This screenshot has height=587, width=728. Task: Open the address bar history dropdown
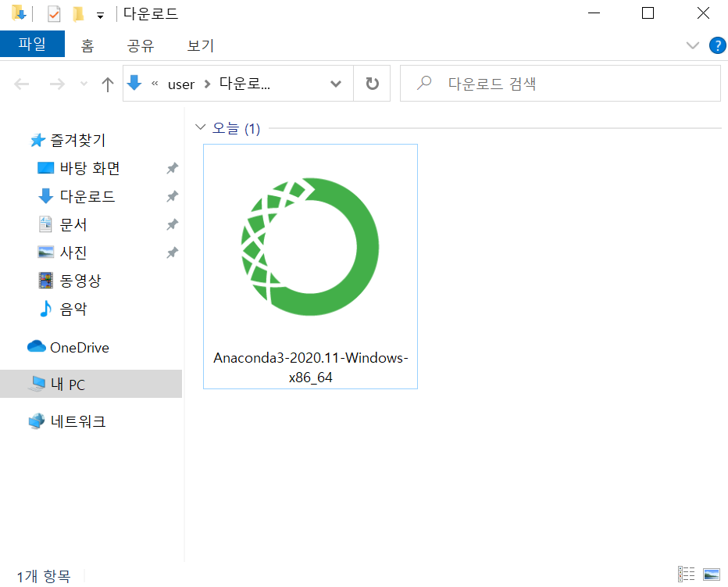(336, 84)
